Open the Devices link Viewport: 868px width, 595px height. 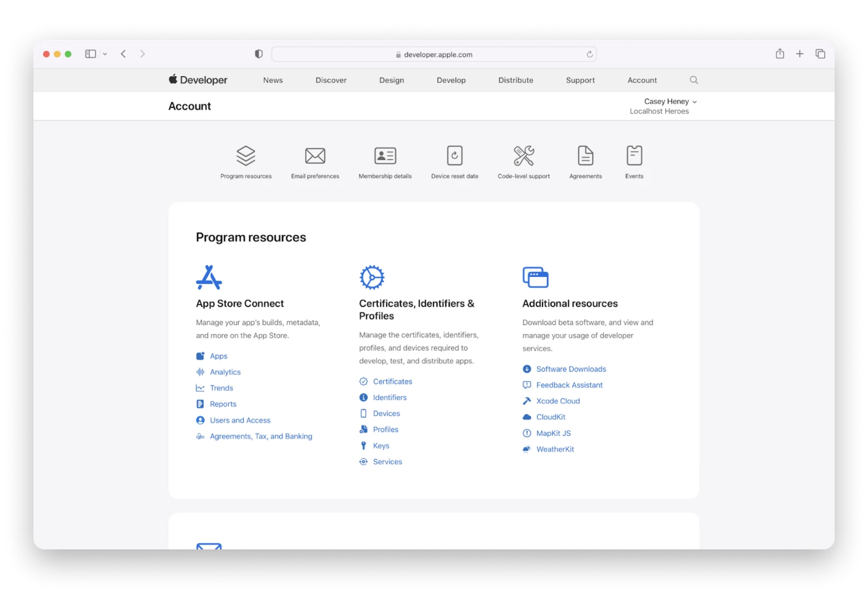tap(387, 414)
